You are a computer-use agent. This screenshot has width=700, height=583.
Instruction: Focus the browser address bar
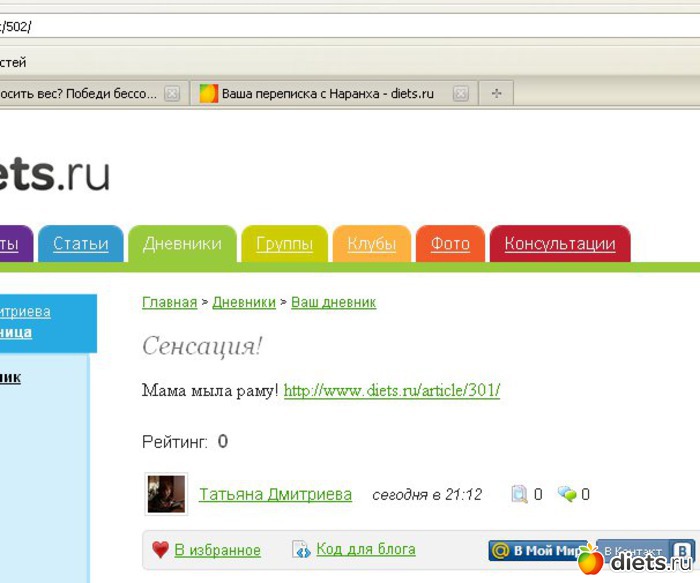coord(350,26)
